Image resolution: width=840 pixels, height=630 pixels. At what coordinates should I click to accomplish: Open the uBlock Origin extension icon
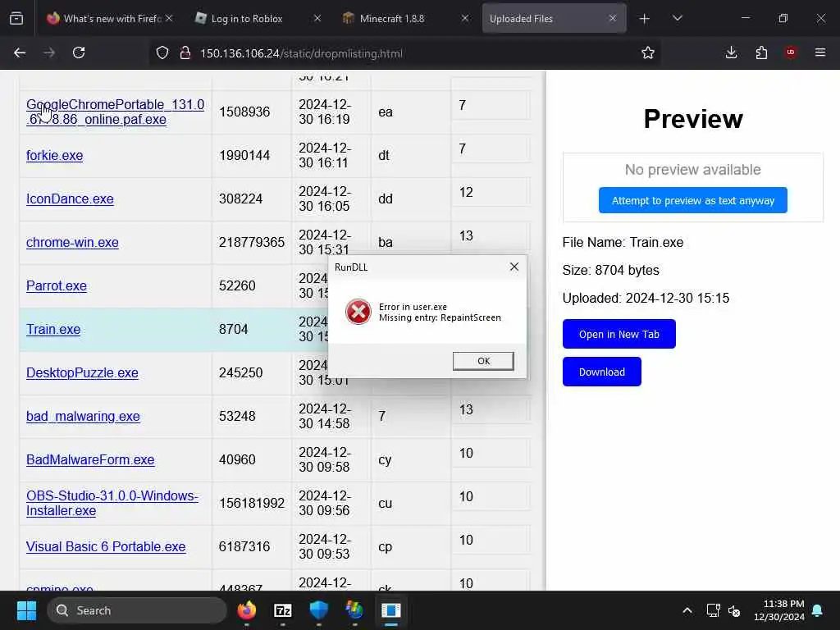[x=791, y=52]
